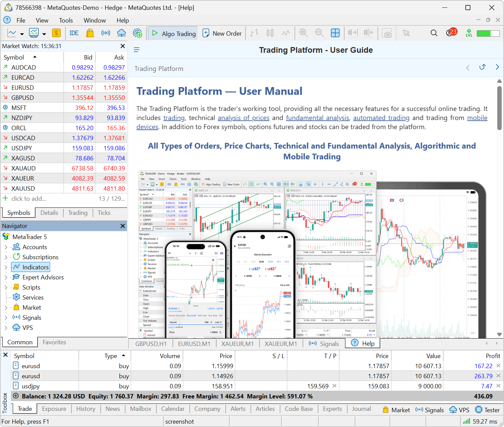This screenshot has height=427, width=504.
Task: Click the New Order button
Action: pos(222,33)
